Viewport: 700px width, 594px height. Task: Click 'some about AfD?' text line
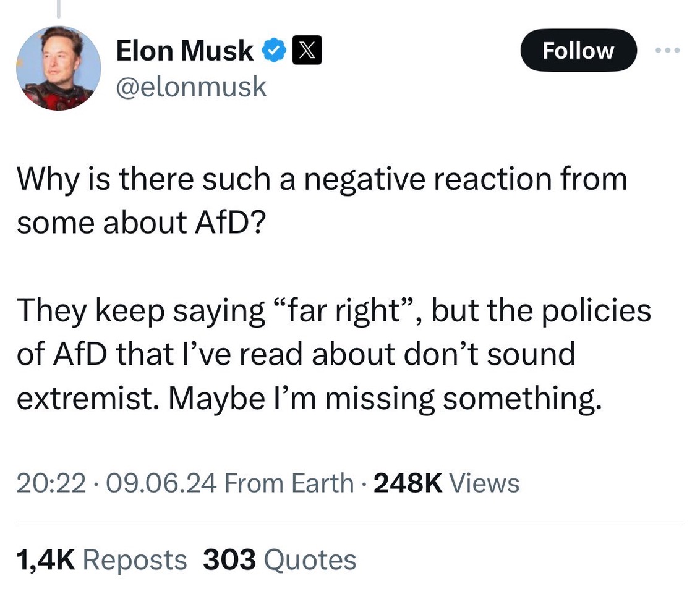coord(141,223)
